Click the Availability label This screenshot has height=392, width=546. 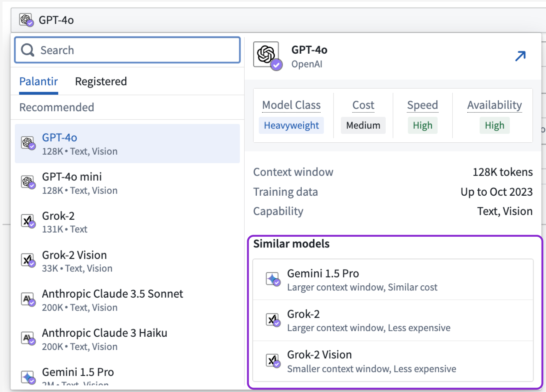pyautogui.click(x=495, y=105)
